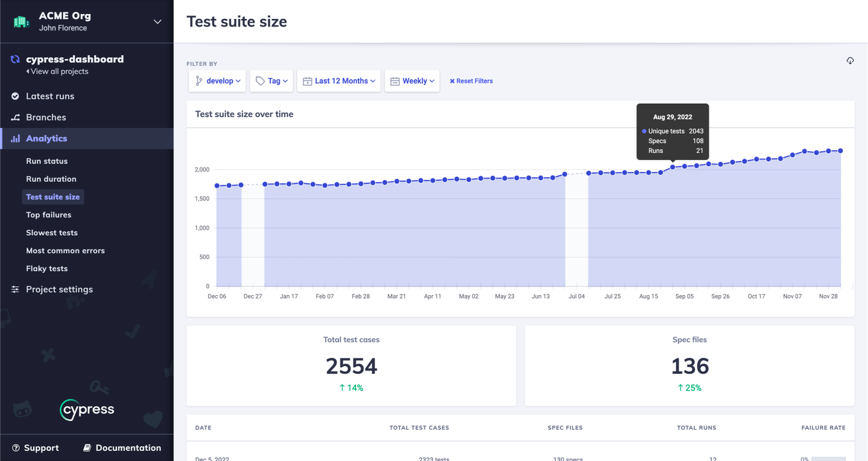This screenshot has width=868, height=461.
Task: Go to View all projects
Action: [x=58, y=72]
